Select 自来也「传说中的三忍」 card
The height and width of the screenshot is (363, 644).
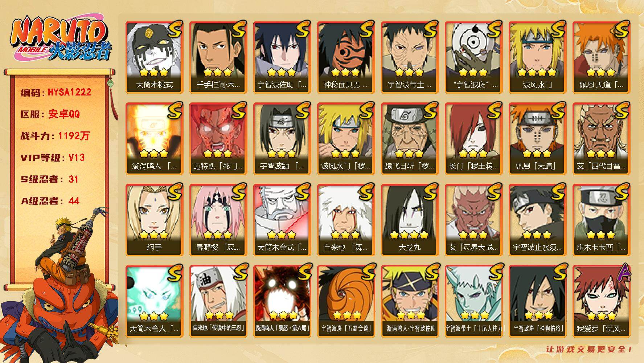218,301
